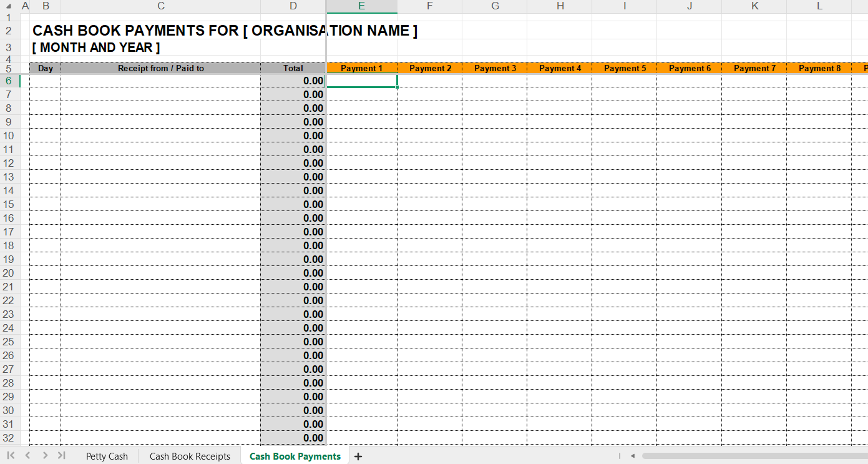868x464 pixels.
Task: Click the Select All corner triangle
Action: pyautogui.click(x=9, y=6)
